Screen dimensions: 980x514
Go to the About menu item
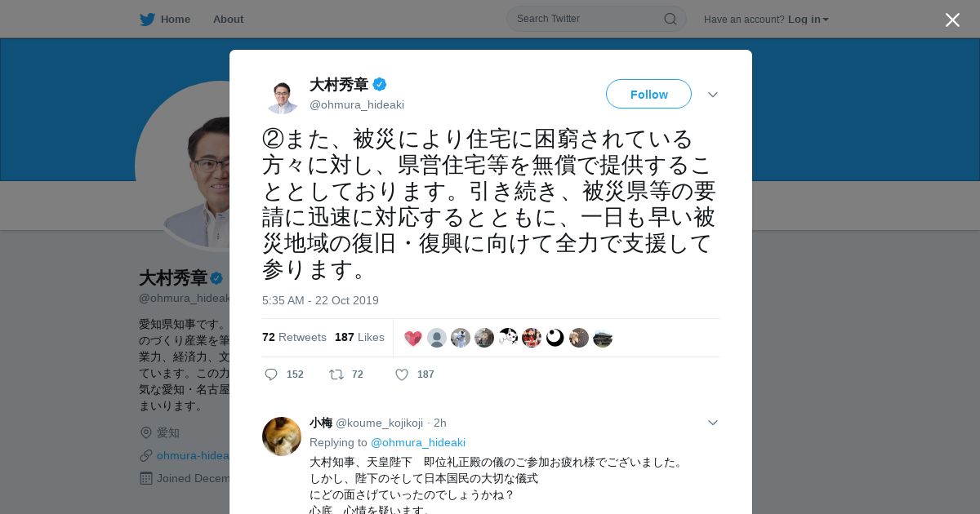coord(228,19)
